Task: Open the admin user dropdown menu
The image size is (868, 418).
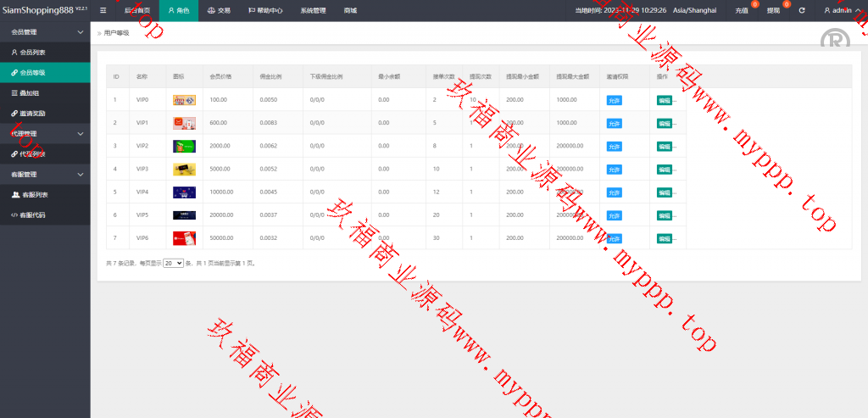Action: (x=841, y=10)
